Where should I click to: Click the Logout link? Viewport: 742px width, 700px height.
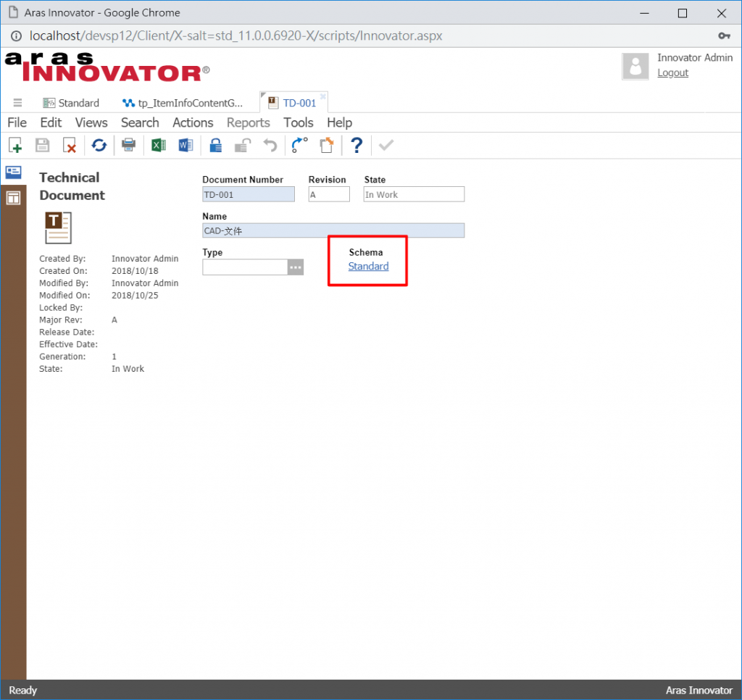point(673,72)
